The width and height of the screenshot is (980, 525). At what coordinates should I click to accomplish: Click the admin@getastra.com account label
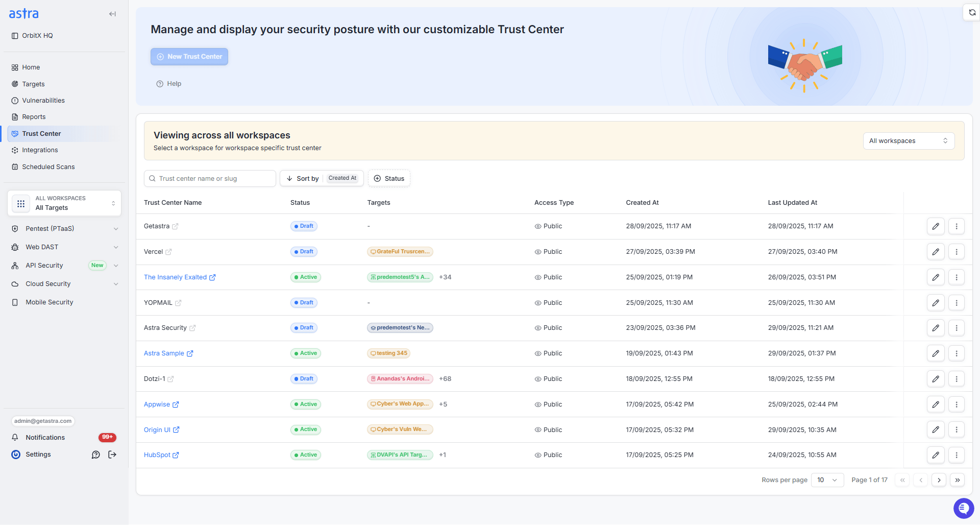click(43, 421)
